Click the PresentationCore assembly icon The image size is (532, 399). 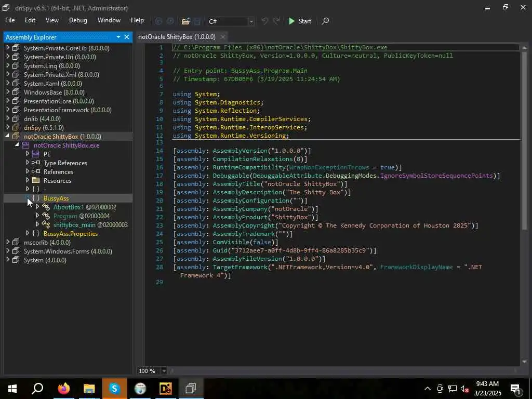click(16, 101)
